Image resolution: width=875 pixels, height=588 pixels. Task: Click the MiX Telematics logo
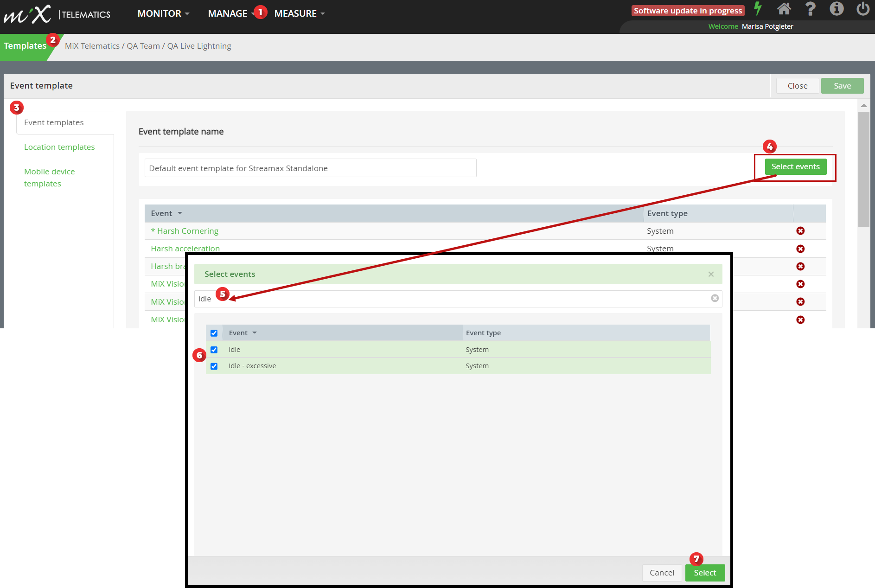[57, 14]
